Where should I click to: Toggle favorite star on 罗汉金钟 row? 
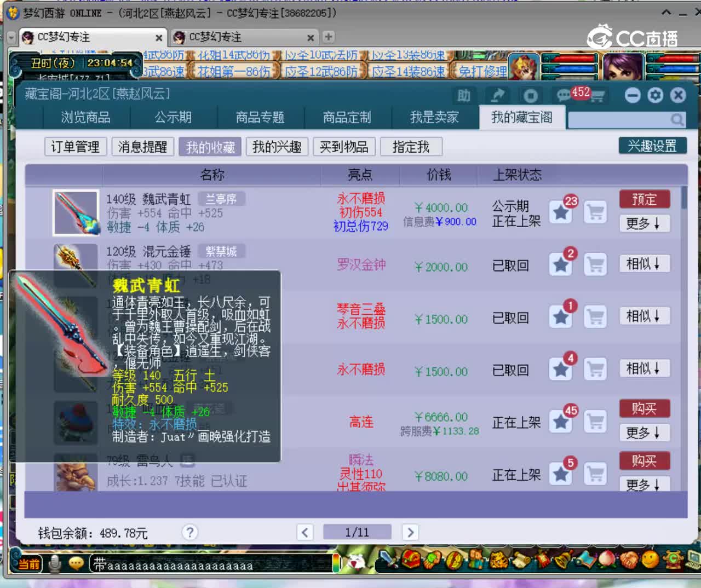click(561, 264)
